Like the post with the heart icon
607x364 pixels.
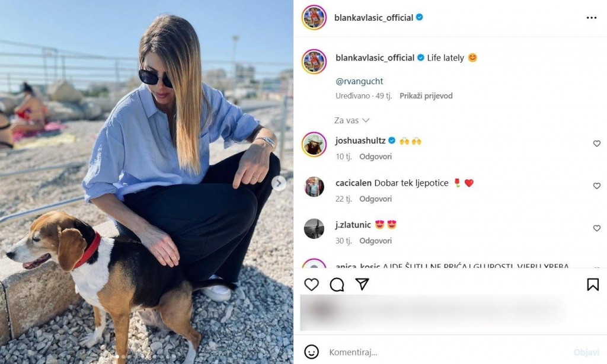311,285
